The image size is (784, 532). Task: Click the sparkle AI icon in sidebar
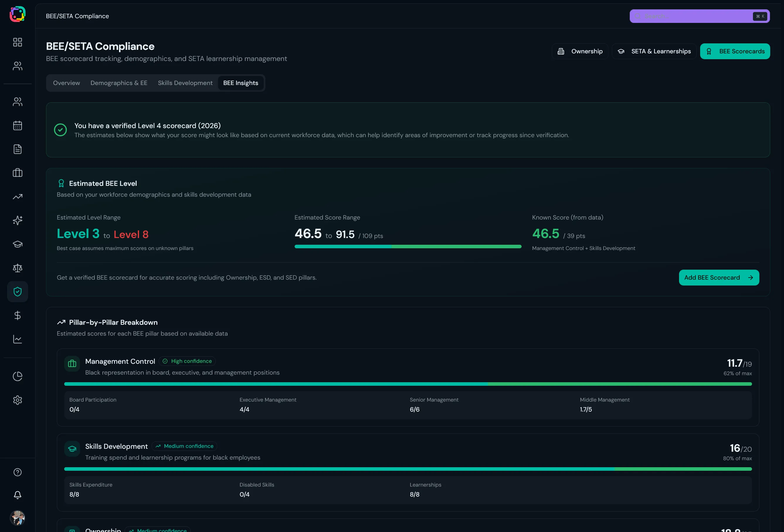[x=18, y=220]
